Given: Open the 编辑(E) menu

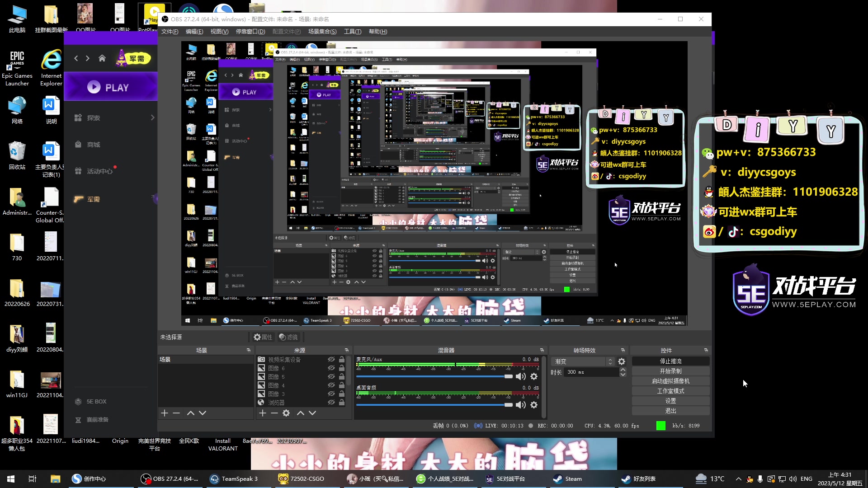Looking at the screenshot, I should (x=194, y=32).
